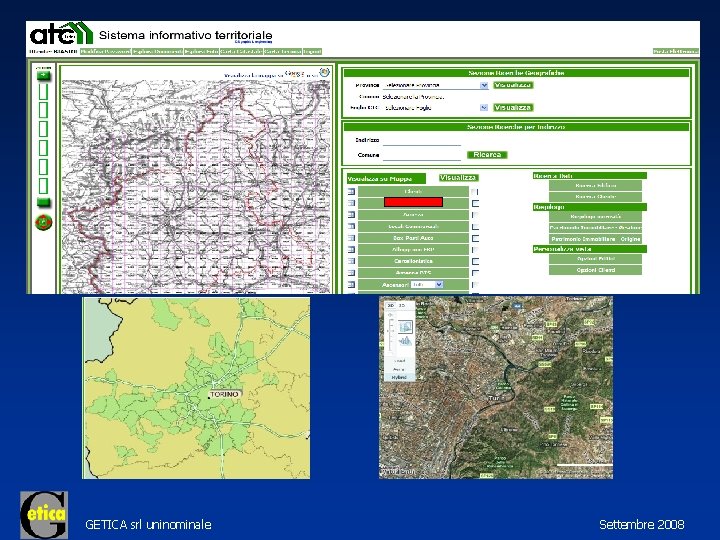720x540 pixels.
Task: Click Visualizza next to the Provincia dropdown
Action: point(513,85)
